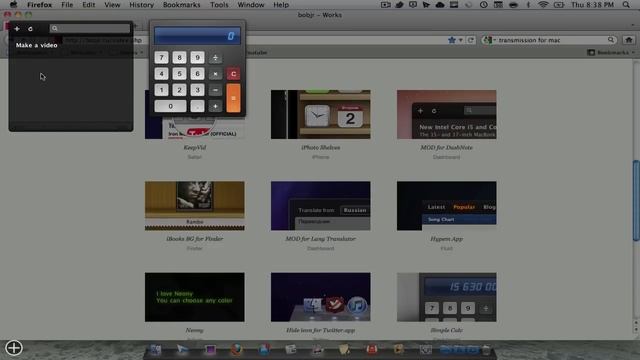Open the Dashboard add-widgets plus button
This screenshot has height=360, width=640.
14,348
